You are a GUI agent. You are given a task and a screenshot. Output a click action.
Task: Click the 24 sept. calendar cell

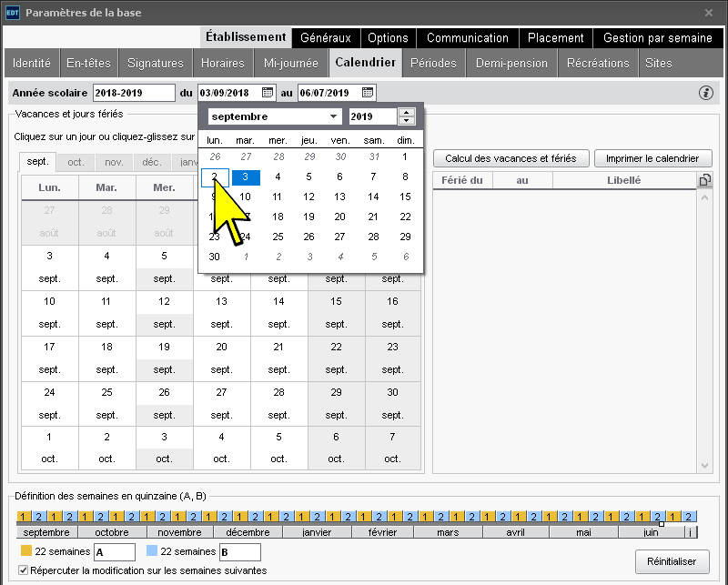click(x=50, y=404)
